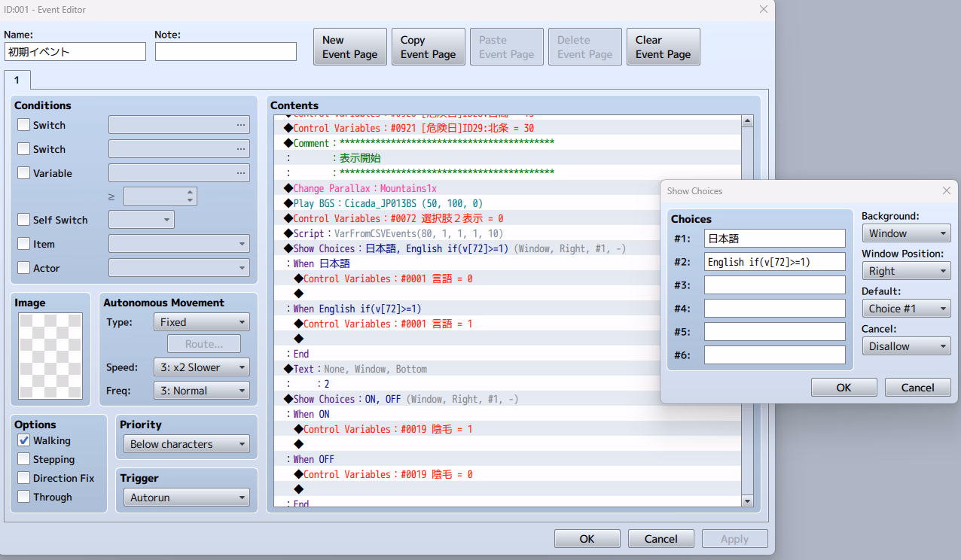Viewport: 961px width, 560px height.
Task: Open the Cancel dropdown showing Disallow
Action: (x=906, y=346)
